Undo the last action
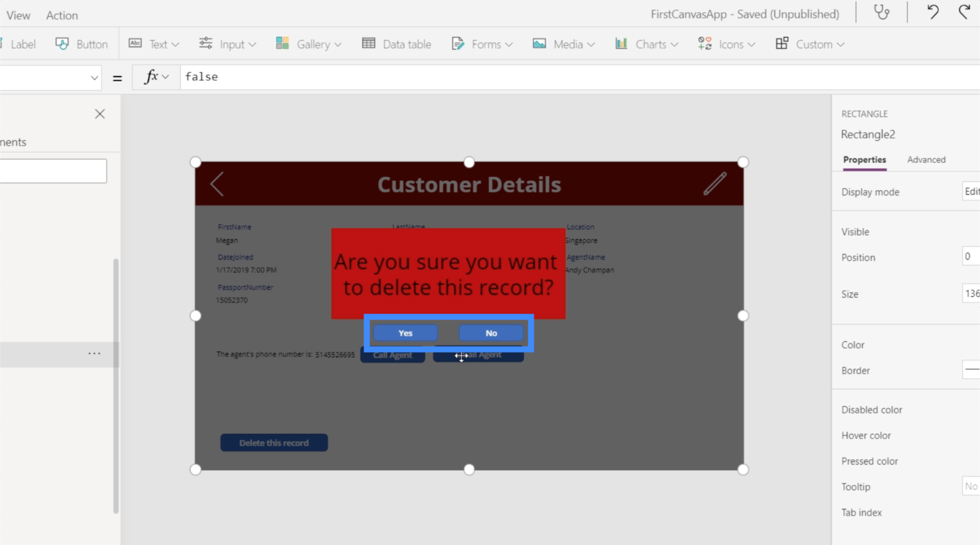980x545 pixels. click(932, 12)
